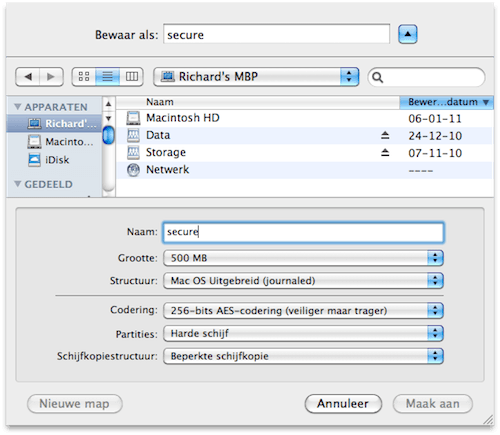Screen dimensions: 500x435
Task: Click the Nieuwe map button
Action: tap(75, 404)
